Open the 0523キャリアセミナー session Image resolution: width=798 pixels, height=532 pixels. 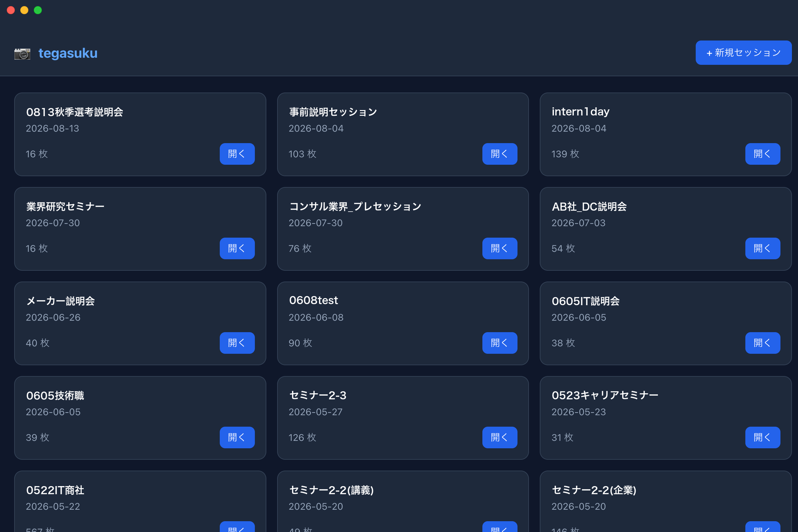[762, 437]
